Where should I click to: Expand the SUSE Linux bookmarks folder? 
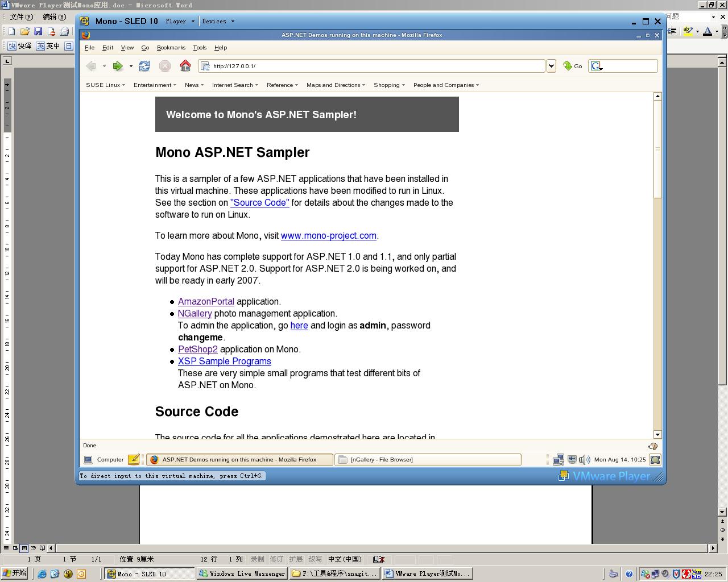click(x=106, y=85)
